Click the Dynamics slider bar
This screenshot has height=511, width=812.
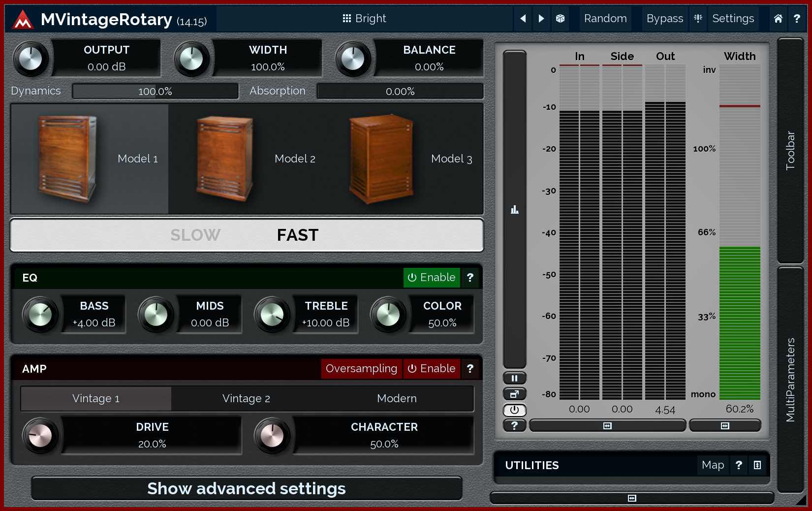point(155,92)
